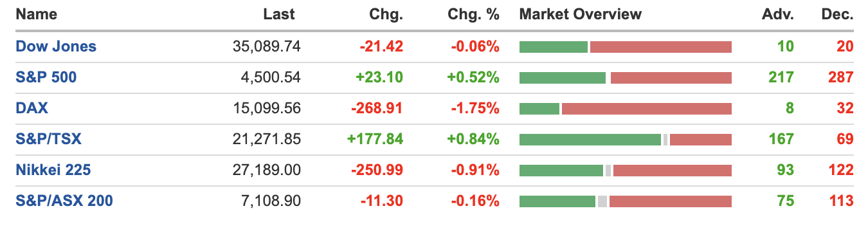Select S&P 500 change value +23.10

(x=379, y=77)
